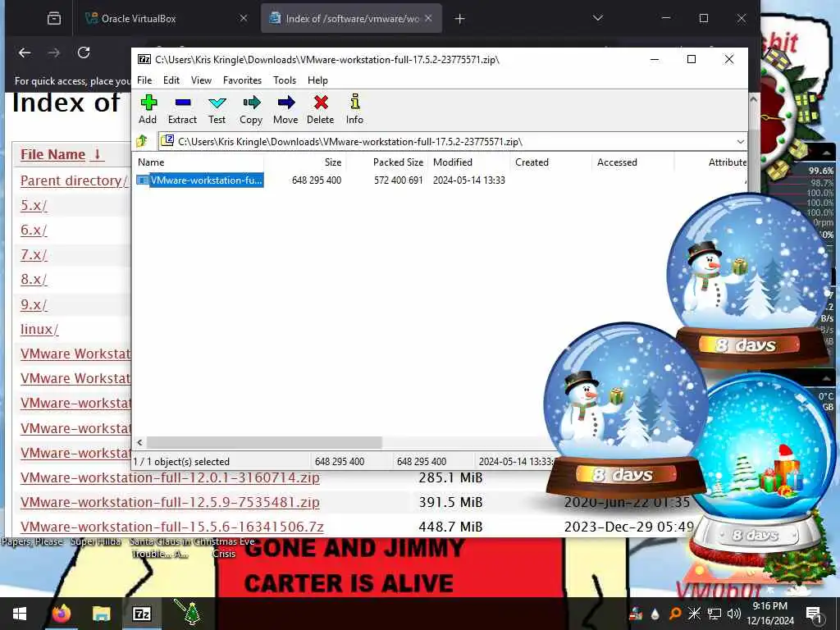Open a new browser tab

(459, 19)
